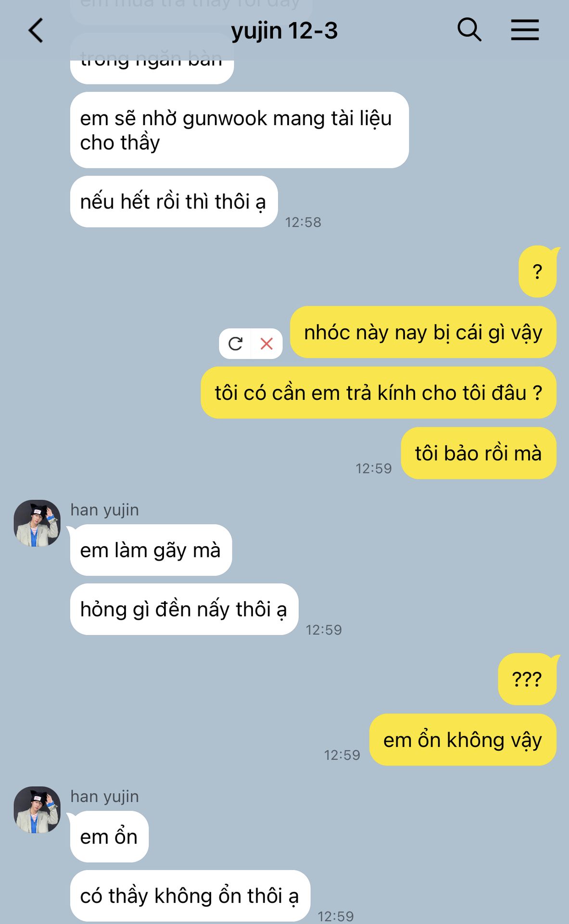Select message 'có thầy không ổn thôi ạ'
This screenshot has height=924, width=569.
(190, 896)
